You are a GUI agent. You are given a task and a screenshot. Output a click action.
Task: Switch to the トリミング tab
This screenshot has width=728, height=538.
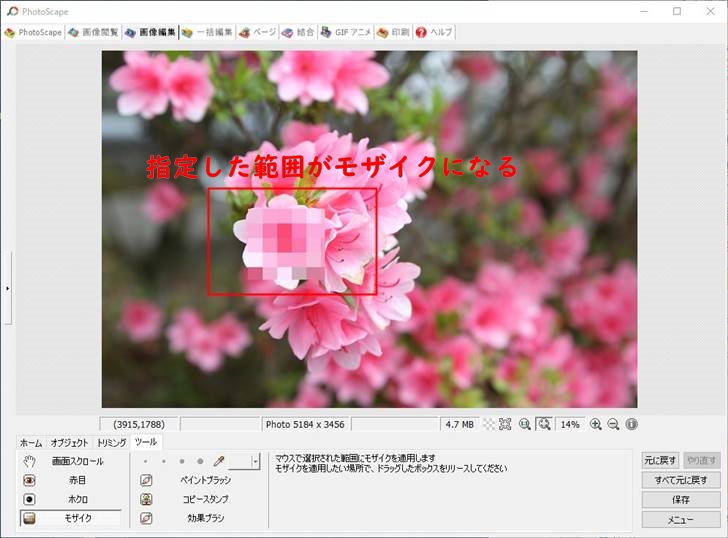pos(112,442)
